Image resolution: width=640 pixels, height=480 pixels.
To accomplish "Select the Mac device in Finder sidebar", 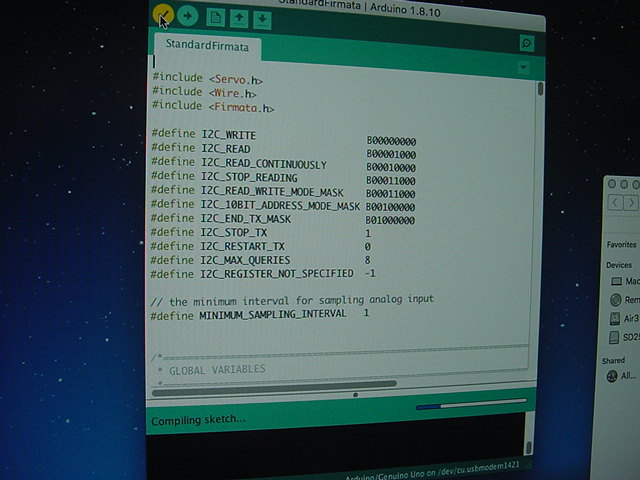I will 625,281.
